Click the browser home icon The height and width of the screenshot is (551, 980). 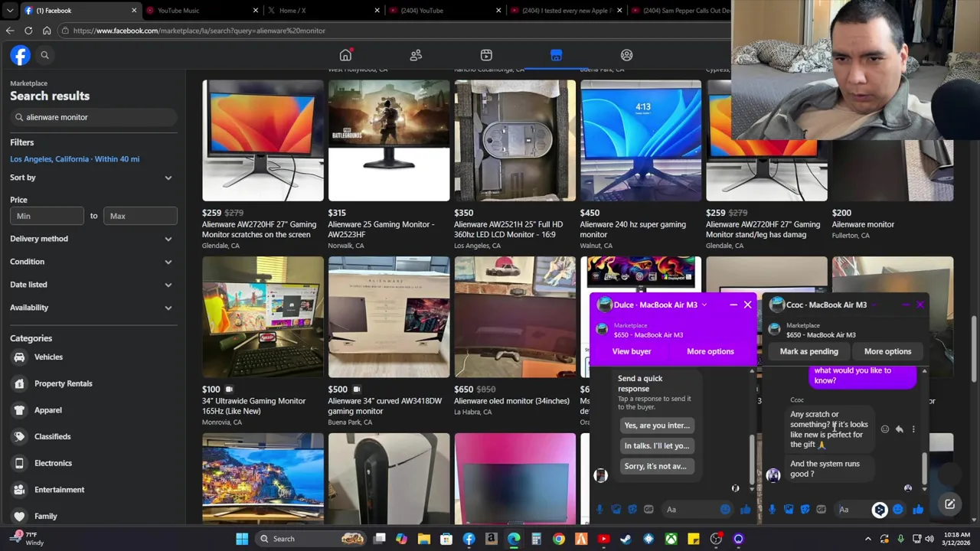(x=47, y=31)
